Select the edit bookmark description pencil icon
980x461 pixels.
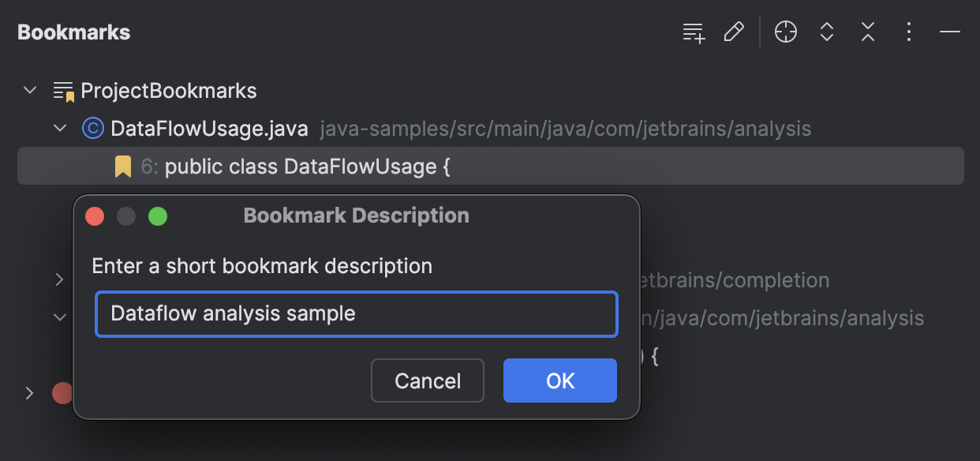tap(733, 32)
